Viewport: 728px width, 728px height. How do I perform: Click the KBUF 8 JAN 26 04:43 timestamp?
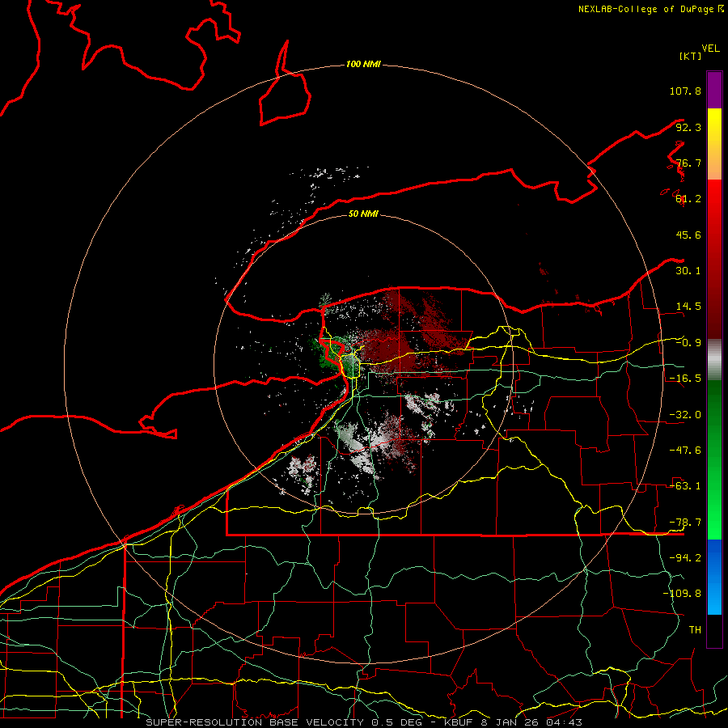[513, 722]
